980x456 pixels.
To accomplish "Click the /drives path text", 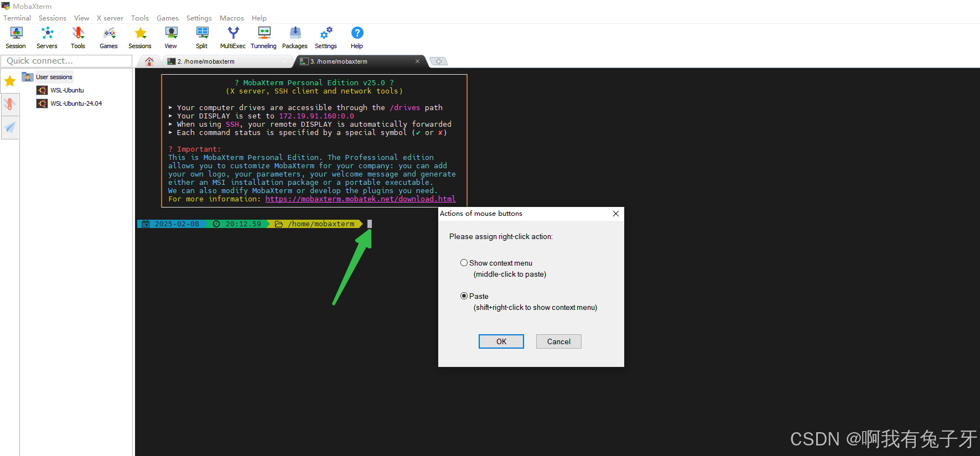I will [405, 108].
